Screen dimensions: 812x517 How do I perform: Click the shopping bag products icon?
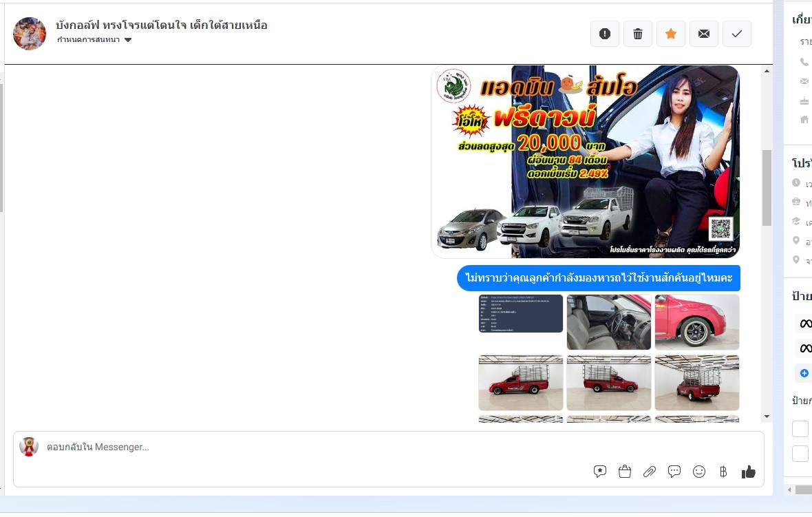point(625,472)
